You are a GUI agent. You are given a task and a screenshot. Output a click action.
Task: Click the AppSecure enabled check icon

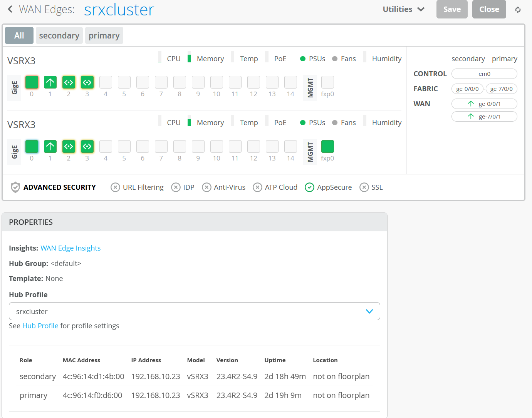(309, 187)
